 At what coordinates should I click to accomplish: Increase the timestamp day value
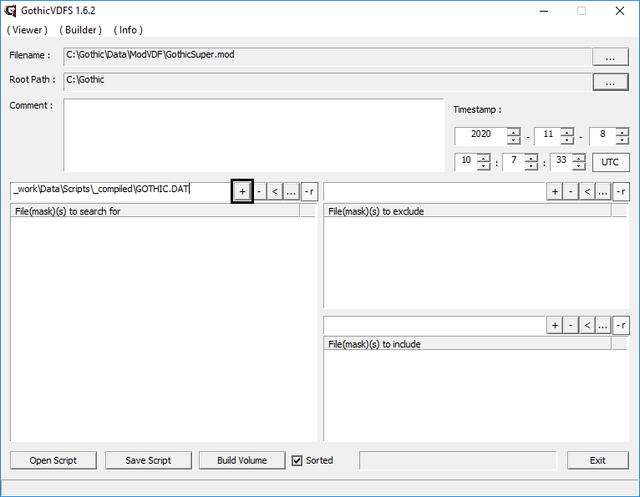pos(622,132)
